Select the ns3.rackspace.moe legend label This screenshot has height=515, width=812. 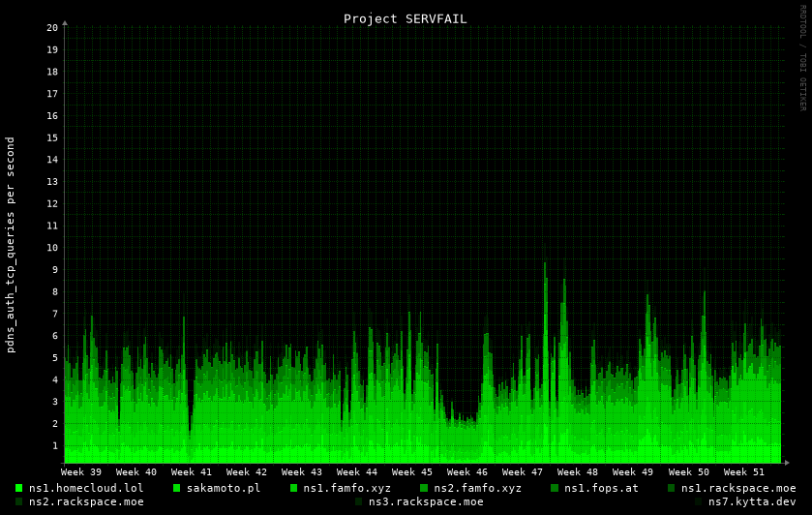425,501
